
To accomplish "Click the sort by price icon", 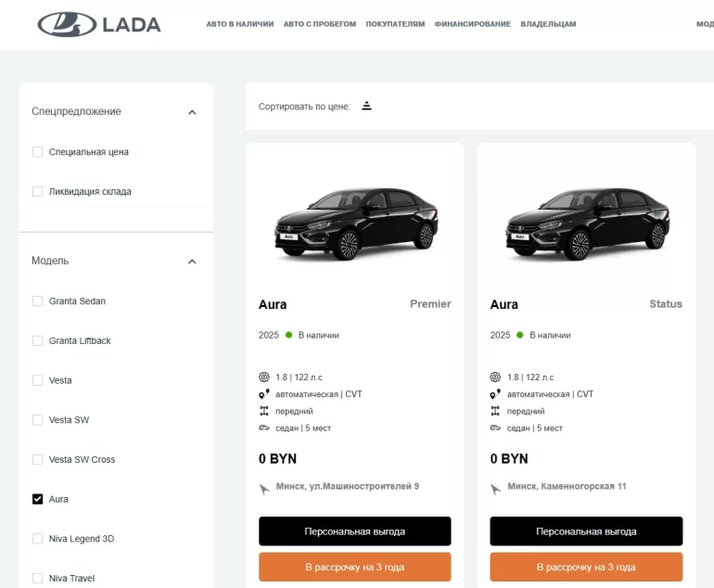I will tap(366, 106).
